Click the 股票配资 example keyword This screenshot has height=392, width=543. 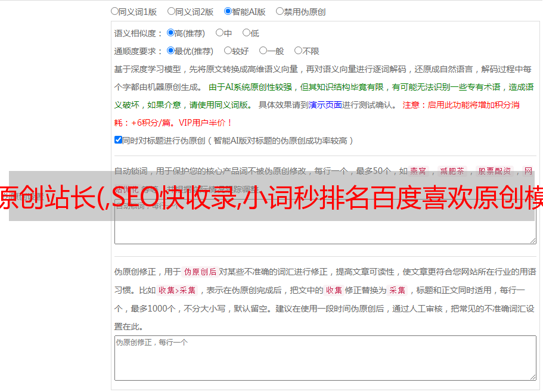[x=495, y=171]
